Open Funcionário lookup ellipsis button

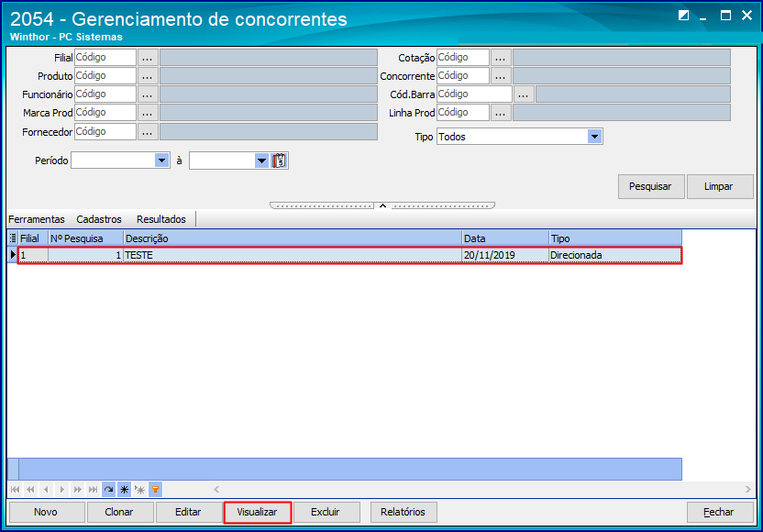pos(148,94)
